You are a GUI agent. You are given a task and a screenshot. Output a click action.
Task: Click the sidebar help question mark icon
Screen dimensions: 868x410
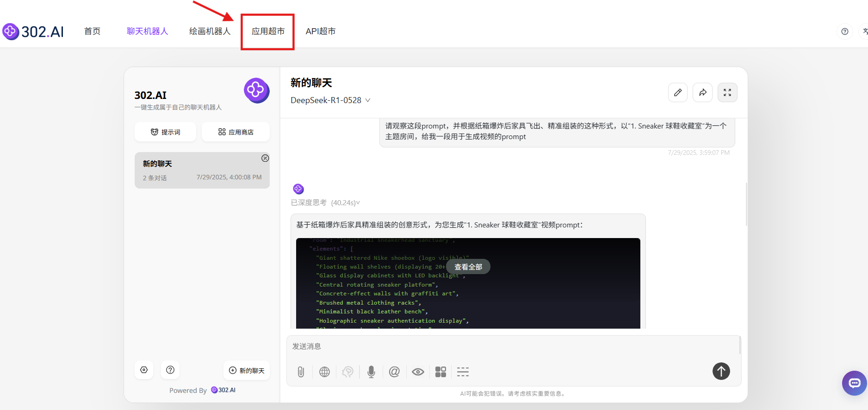[170, 370]
